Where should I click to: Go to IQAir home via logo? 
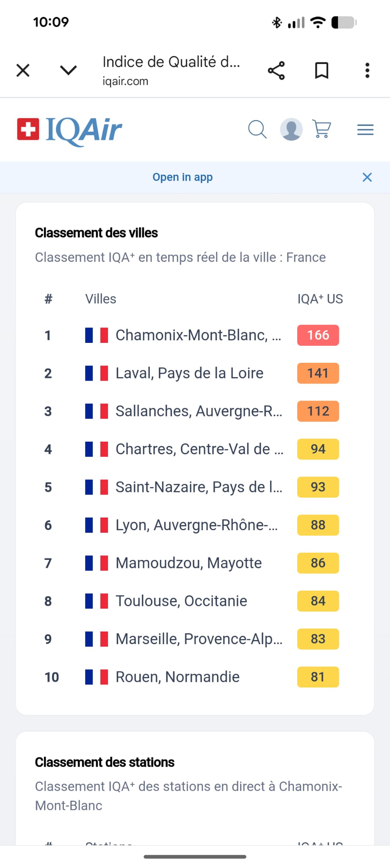[x=70, y=129]
